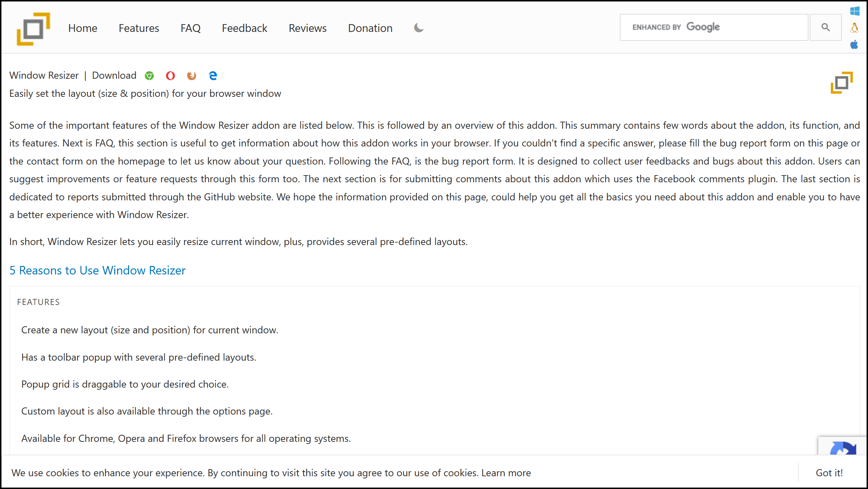Open the Feedback menu item

pos(244,28)
